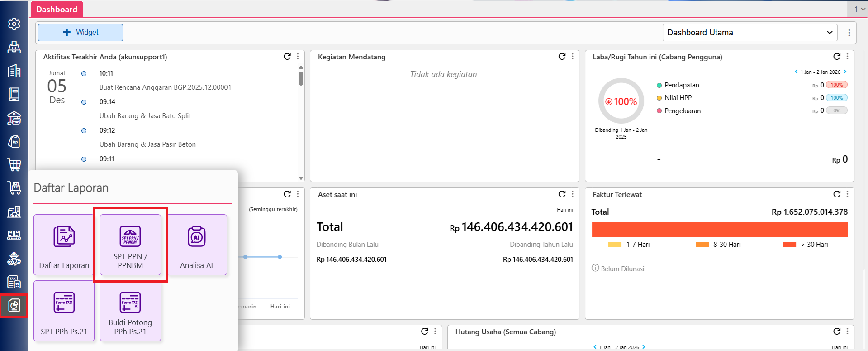
Task: Open the Analisa AI tile
Action: (x=196, y=245)
